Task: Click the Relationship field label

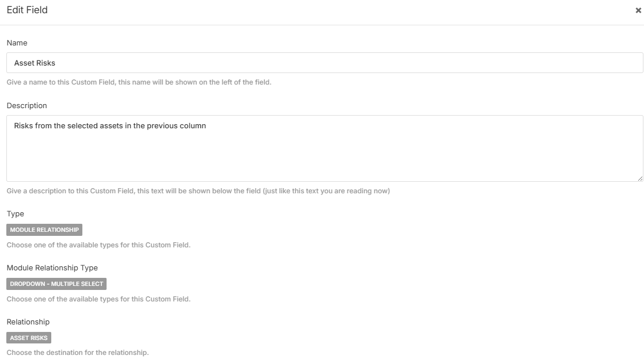Action: point(28,322)
